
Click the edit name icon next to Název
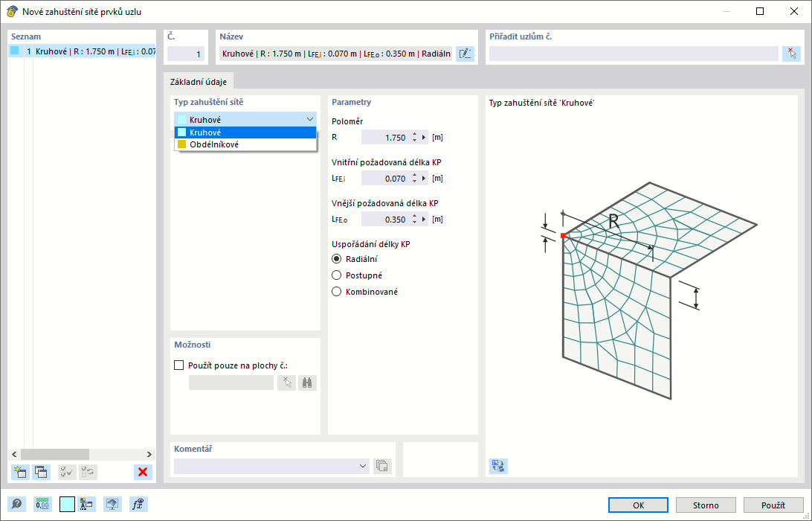pos(465,54)
